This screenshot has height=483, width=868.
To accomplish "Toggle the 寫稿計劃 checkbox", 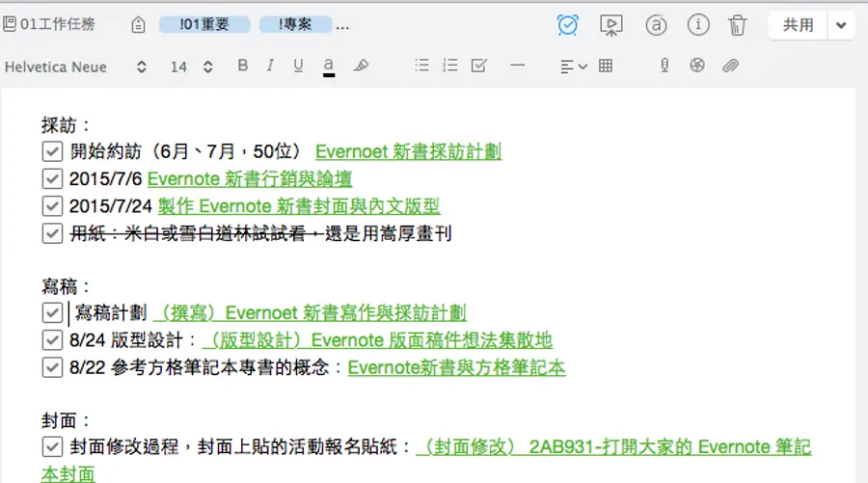I will point(52,312).
